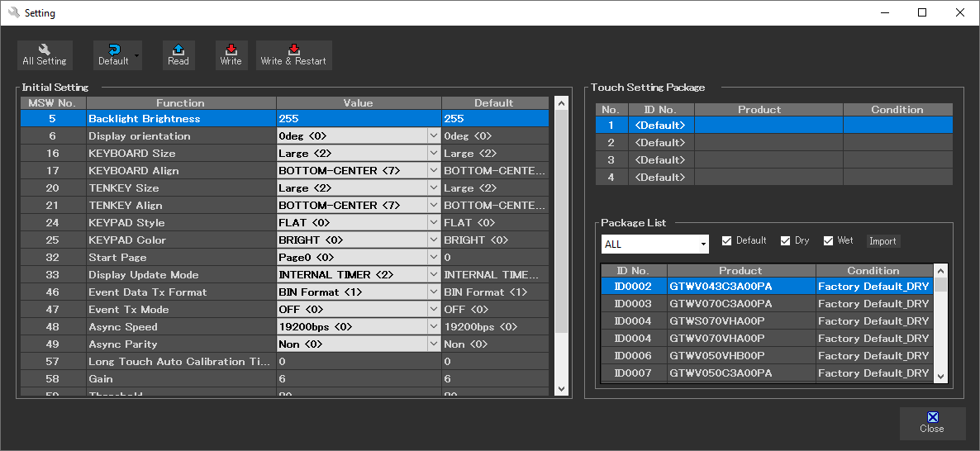
Task: Click the Close icon button
Action: tap(932, 418)
